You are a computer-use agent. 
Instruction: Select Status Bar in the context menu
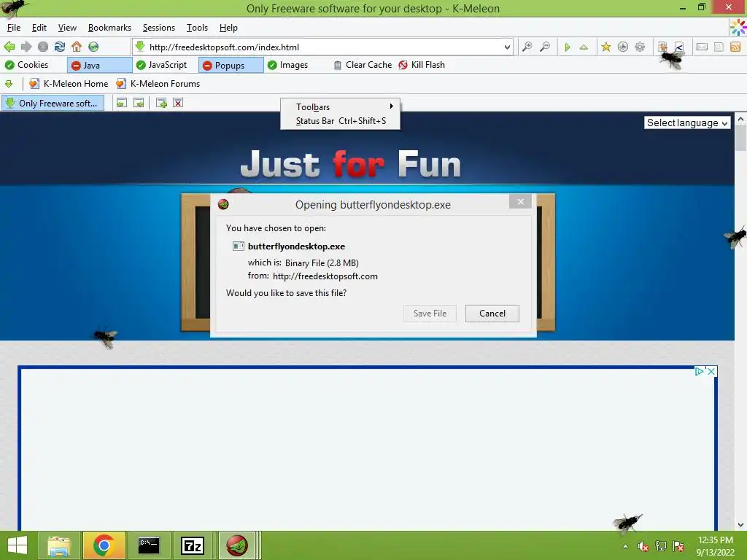click(340, 121)
